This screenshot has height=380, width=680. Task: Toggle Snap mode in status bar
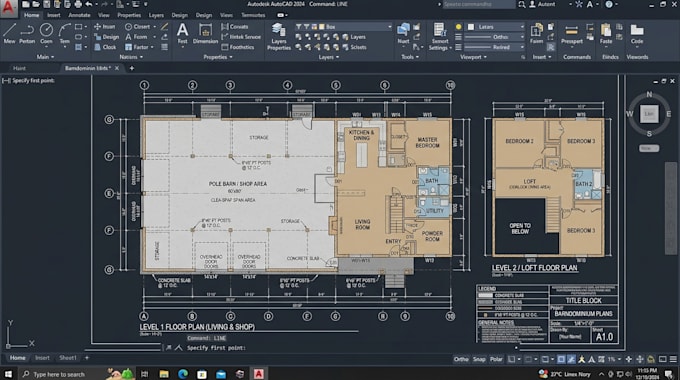(x=479, y=359)
